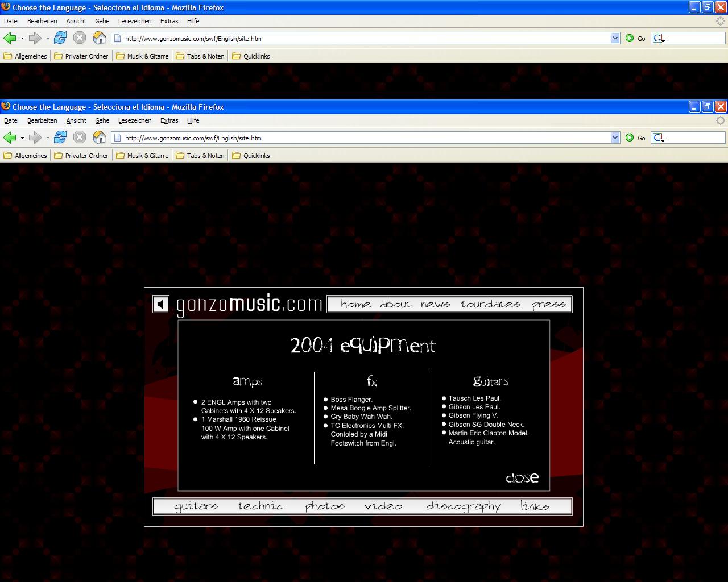Toggle the gonzomusic site sound speaker button

click(x=161, y=305)
